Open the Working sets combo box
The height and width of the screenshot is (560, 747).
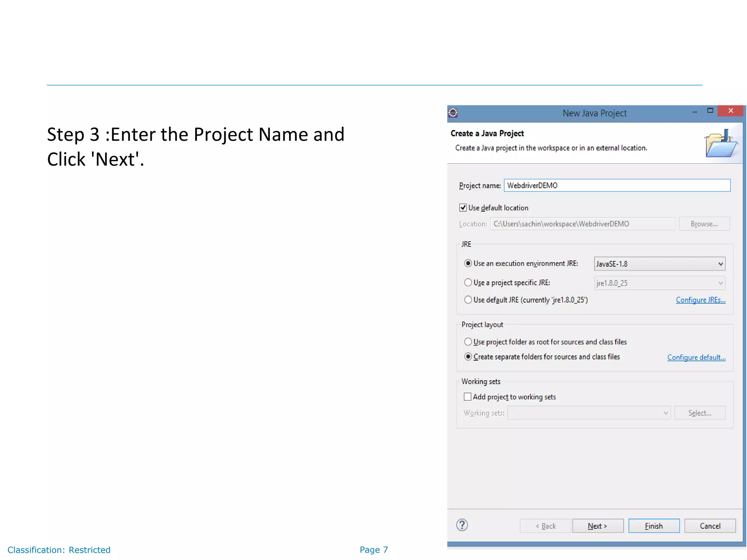[x=589, y=413]
